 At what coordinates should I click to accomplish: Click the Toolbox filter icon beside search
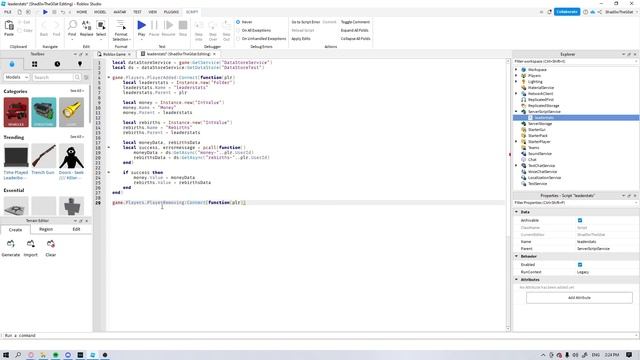coord(86,77)
